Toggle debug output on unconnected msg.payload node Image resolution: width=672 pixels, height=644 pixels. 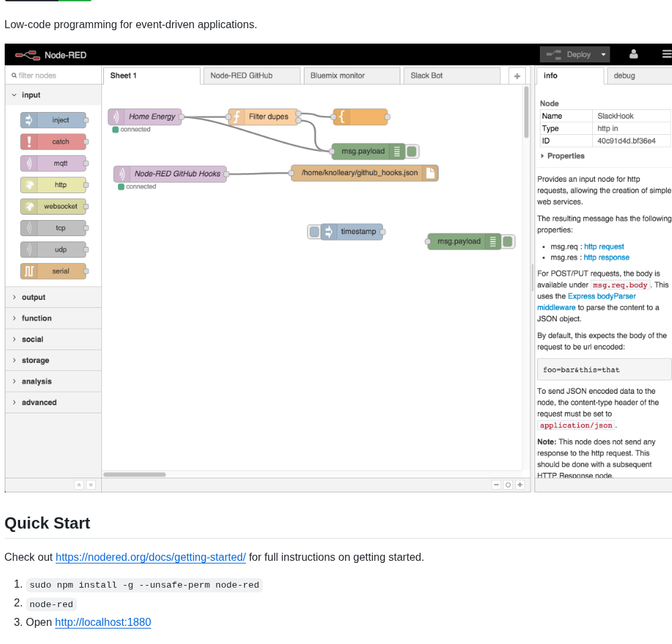[508, 241]
